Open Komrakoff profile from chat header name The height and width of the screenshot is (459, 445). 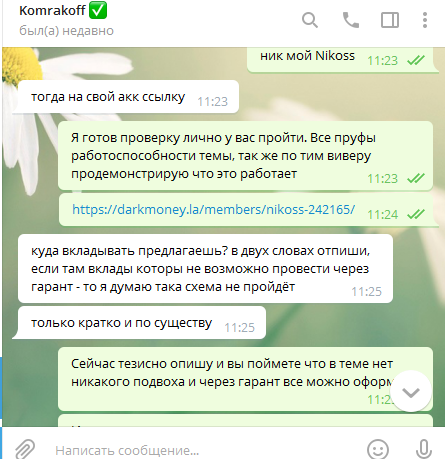click(x=52, y=10)
